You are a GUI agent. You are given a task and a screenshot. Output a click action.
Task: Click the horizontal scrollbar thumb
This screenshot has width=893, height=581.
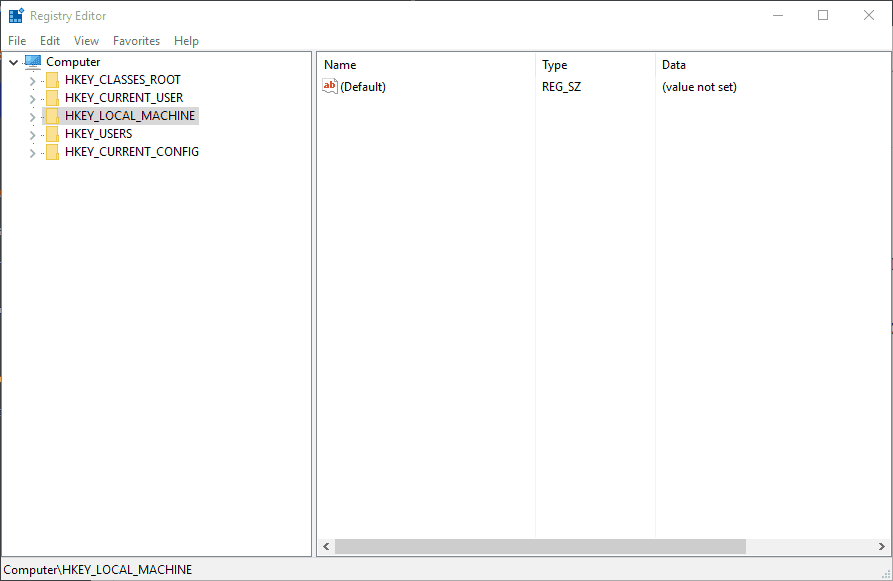[x=540, y=547]
